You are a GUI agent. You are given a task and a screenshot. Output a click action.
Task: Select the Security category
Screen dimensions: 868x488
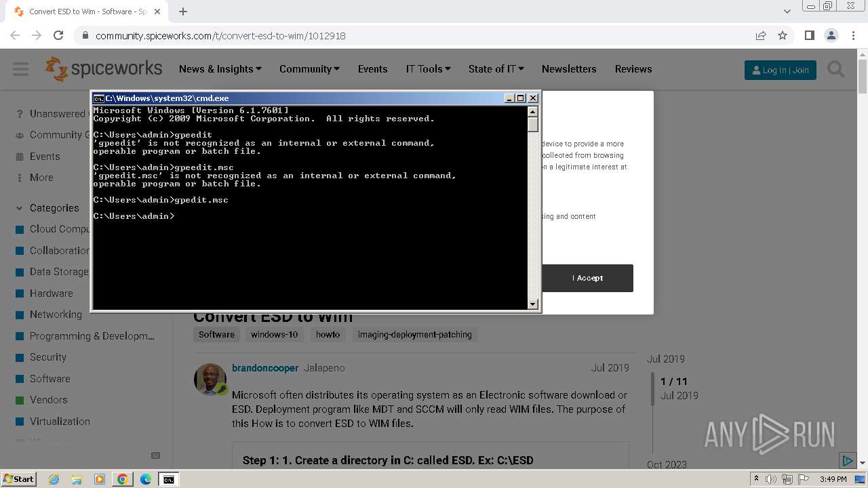47,357
